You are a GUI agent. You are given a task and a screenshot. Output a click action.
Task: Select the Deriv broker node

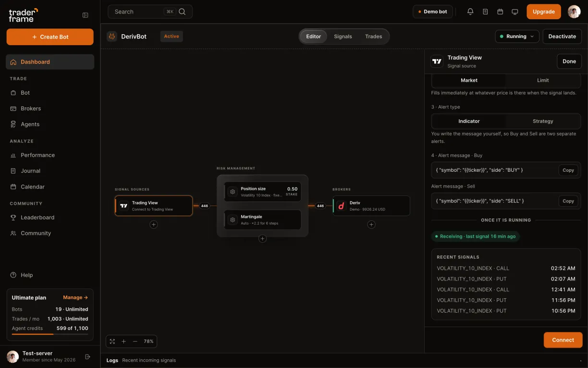pyautogui.click(x=371, y=206)
